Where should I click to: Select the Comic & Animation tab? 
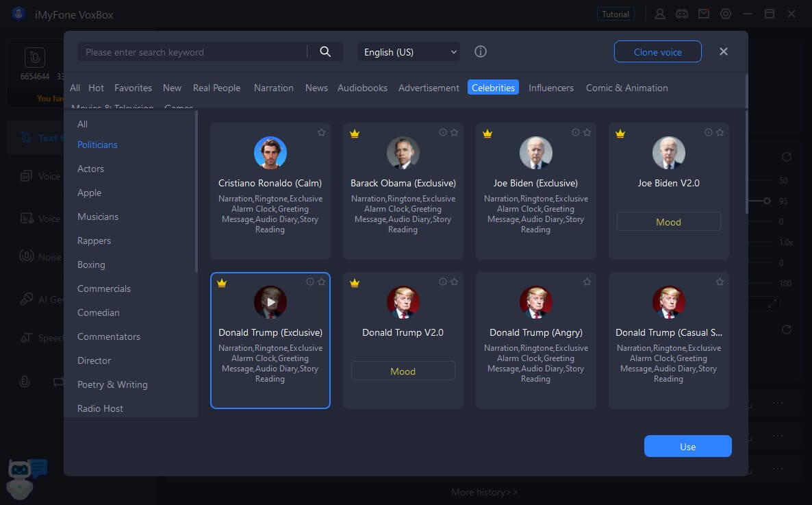tap(626, 88)
